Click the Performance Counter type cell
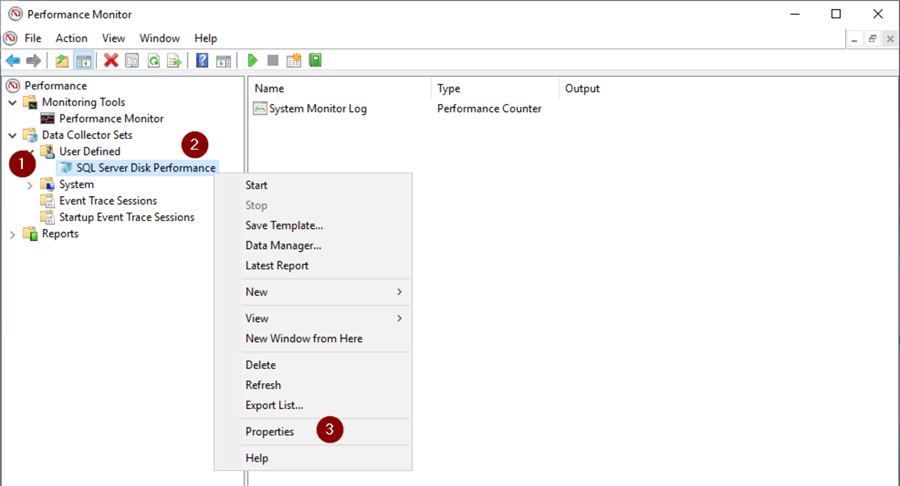The image size is (900, 486). [489, 108]
